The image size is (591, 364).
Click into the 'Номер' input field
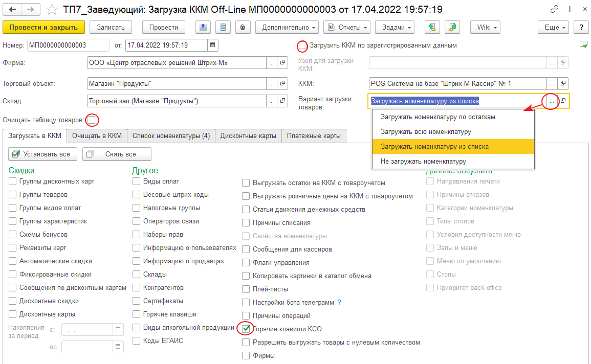(x=68, y=45)
